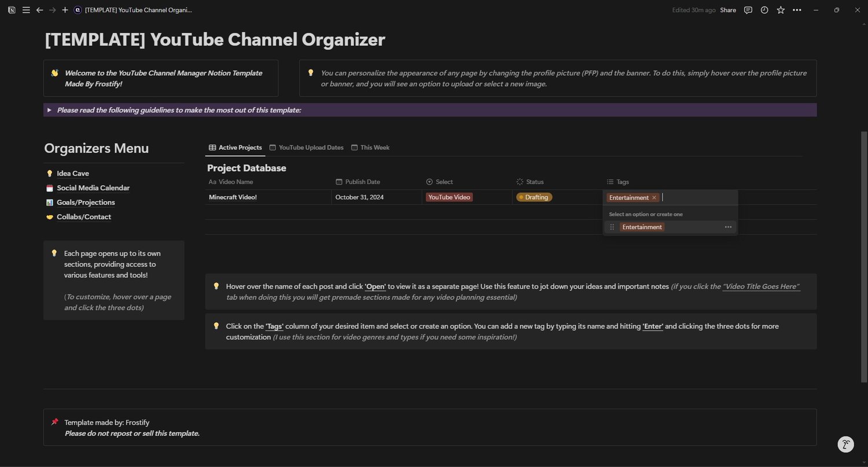
Task: Click the Tags column header
Action: (x=617, y=182)
